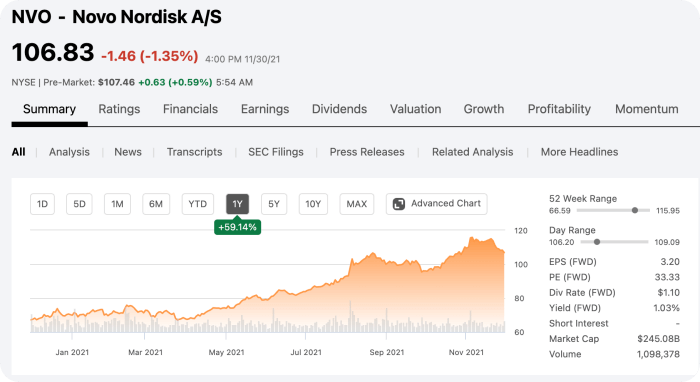This screenshot has width=700, height=382.
Task: Filter headlines by SEC Filings
Action: [276, 152]
